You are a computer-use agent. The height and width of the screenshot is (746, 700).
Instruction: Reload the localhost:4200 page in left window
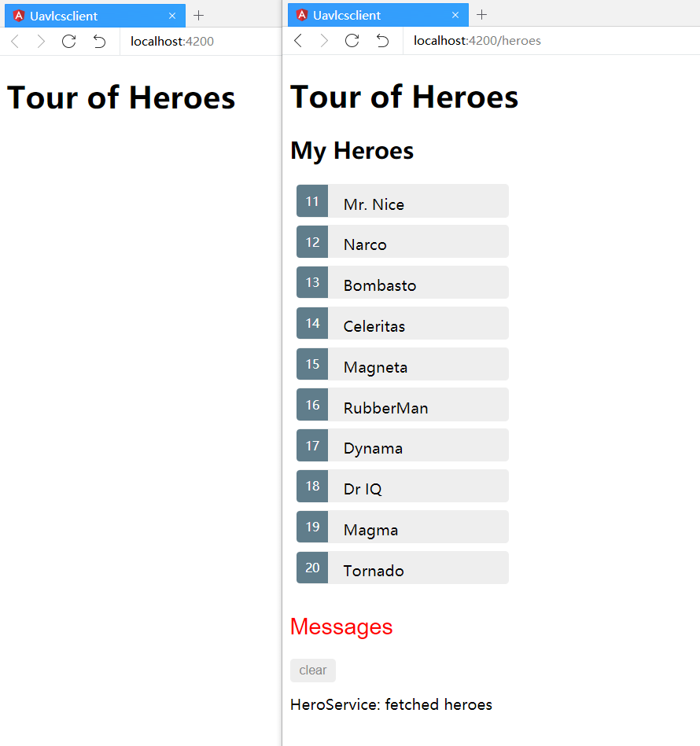coord(68,42)
